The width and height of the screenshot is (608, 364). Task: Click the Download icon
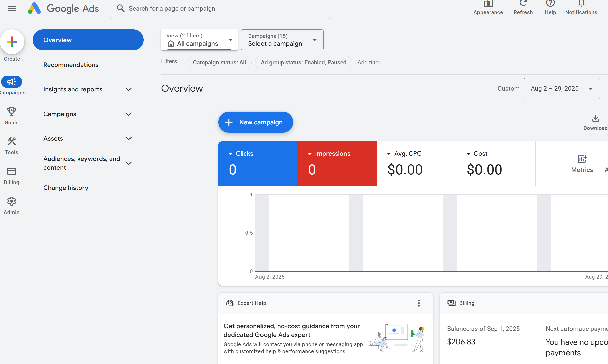click(595, 118)
